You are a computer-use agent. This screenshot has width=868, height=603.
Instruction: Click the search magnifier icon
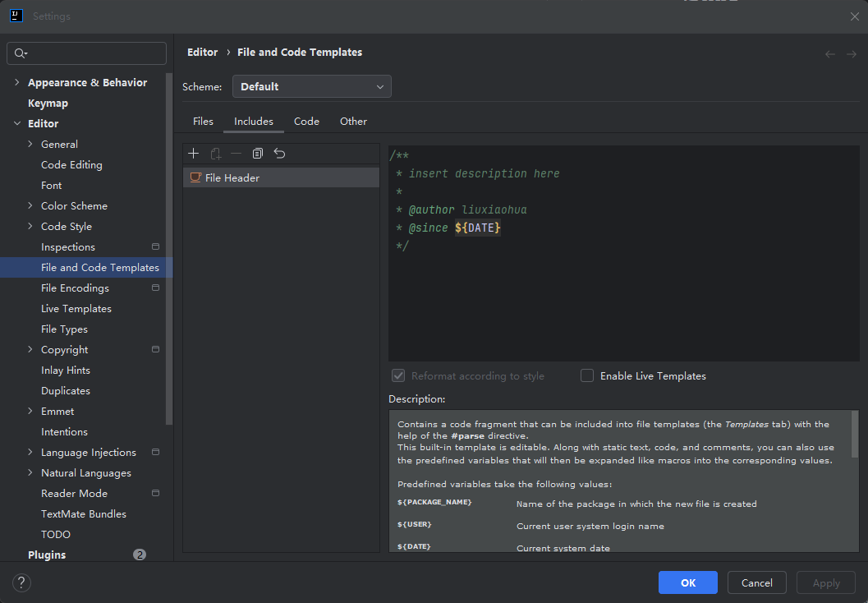click(21, 53)
